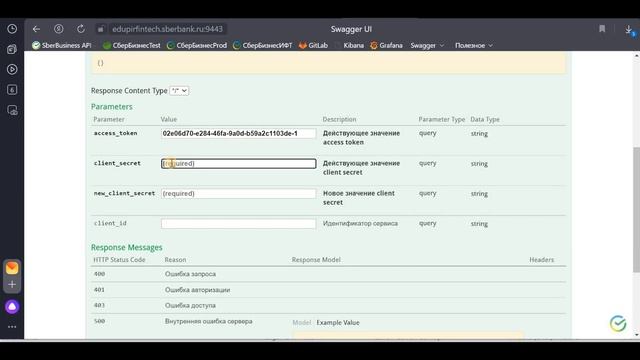Open Grafana bookmark
This screenshot has width=640, height=360.
[386, 45]
